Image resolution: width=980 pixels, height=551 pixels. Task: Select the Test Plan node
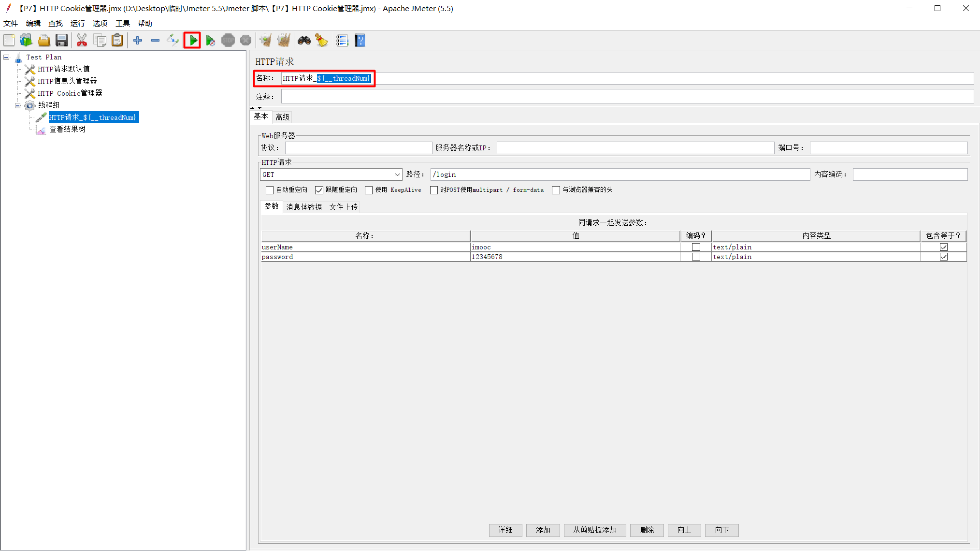pyautogui.click(x=43, y=57)
